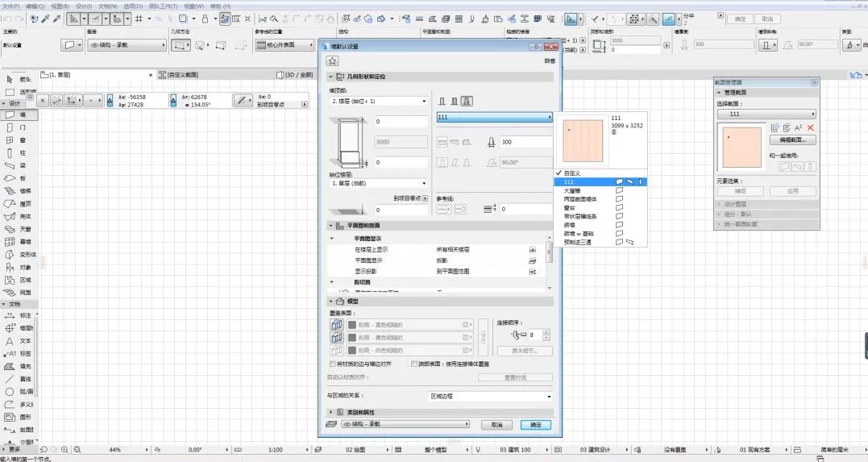868x462 pixels.
Task: Open wall top story dropdown
Action: click(379, 102)
